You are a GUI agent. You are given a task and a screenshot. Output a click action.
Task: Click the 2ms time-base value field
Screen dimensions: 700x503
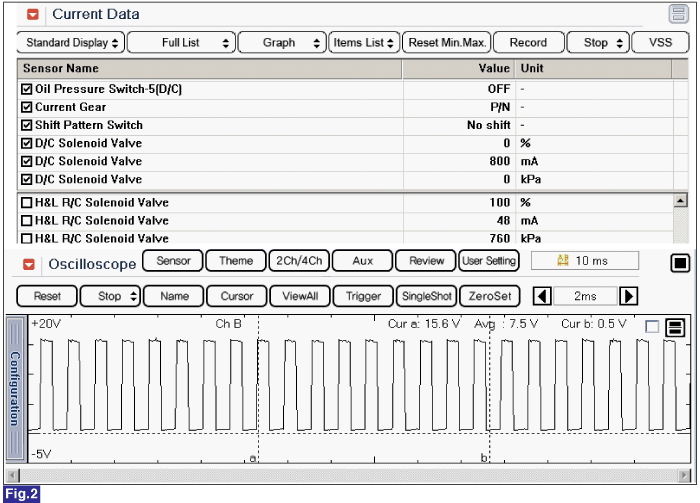click(585, 296)
